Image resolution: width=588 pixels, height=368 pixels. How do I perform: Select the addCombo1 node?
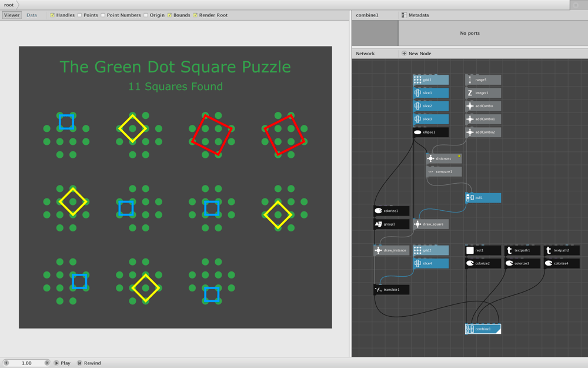483,119
